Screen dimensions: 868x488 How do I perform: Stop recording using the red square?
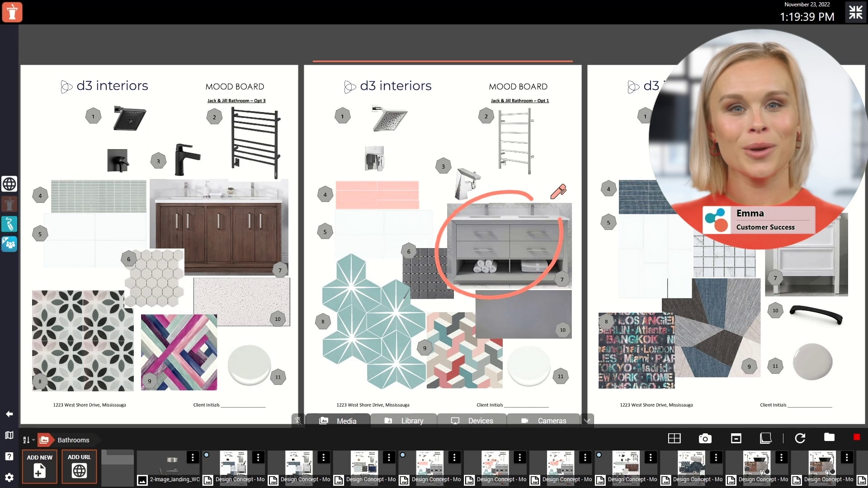pos(857,437)
